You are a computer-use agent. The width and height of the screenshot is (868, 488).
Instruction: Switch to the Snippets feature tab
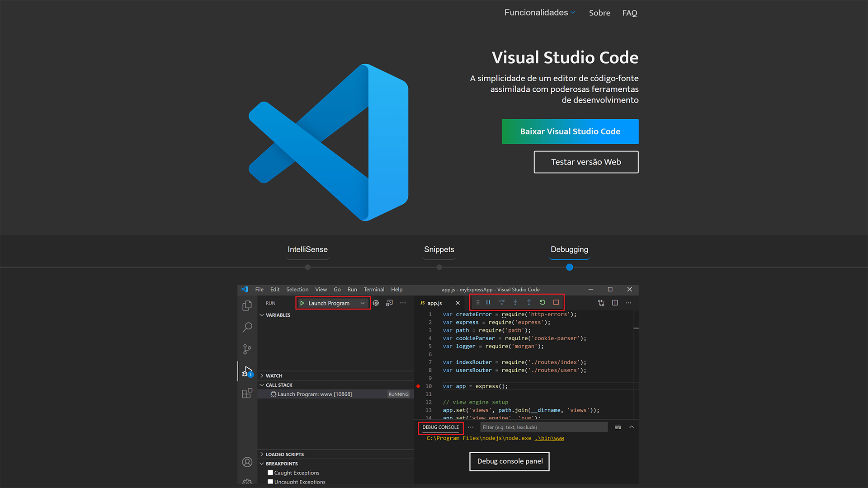[x=439, y=249]
